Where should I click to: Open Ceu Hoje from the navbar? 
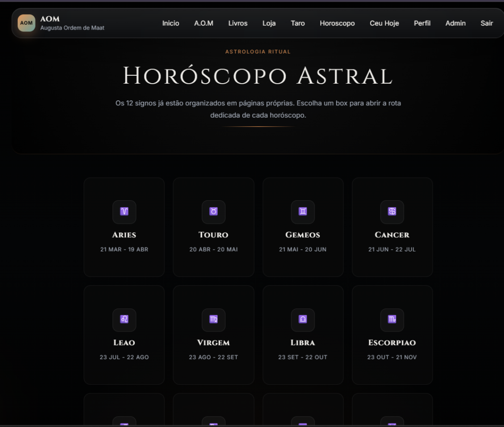(384, 23)
